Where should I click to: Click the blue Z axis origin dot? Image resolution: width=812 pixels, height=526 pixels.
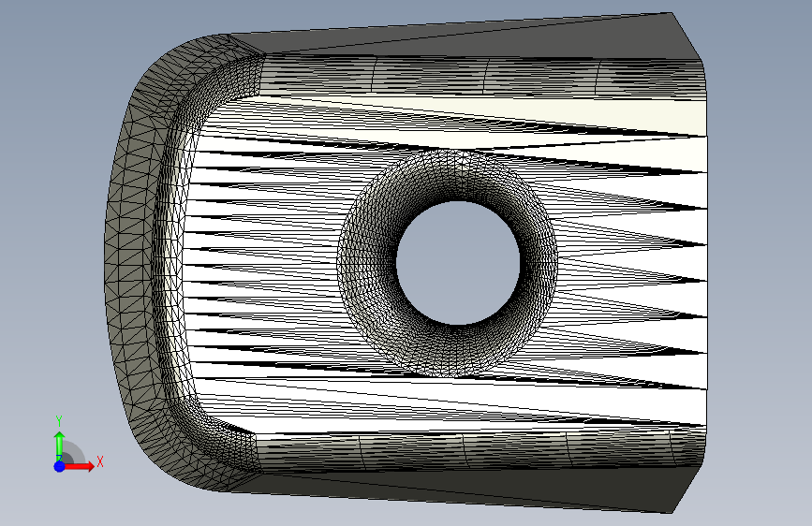click(x=60, y=466)
